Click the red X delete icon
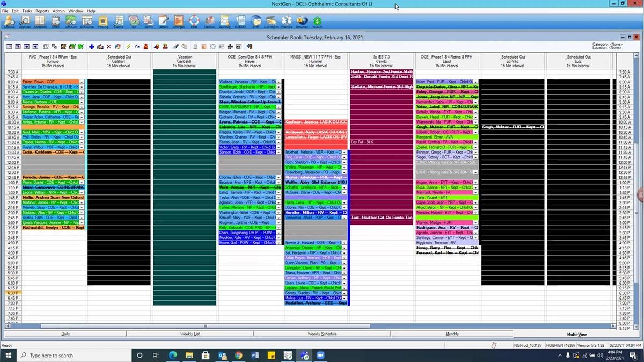The height and width of the screenshot is (362, 644). 109,47
